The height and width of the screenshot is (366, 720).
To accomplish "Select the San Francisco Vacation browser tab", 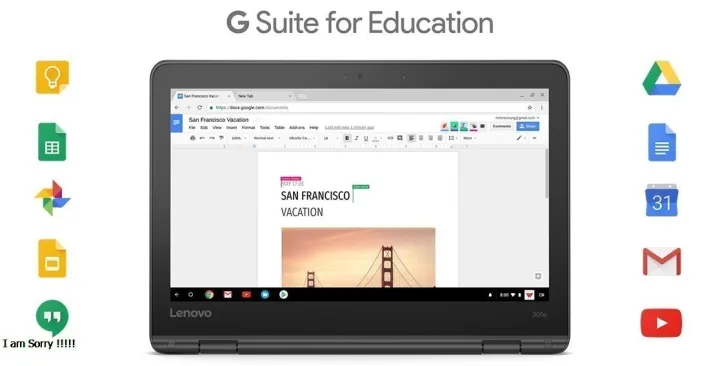I will (x=202, y=96).
